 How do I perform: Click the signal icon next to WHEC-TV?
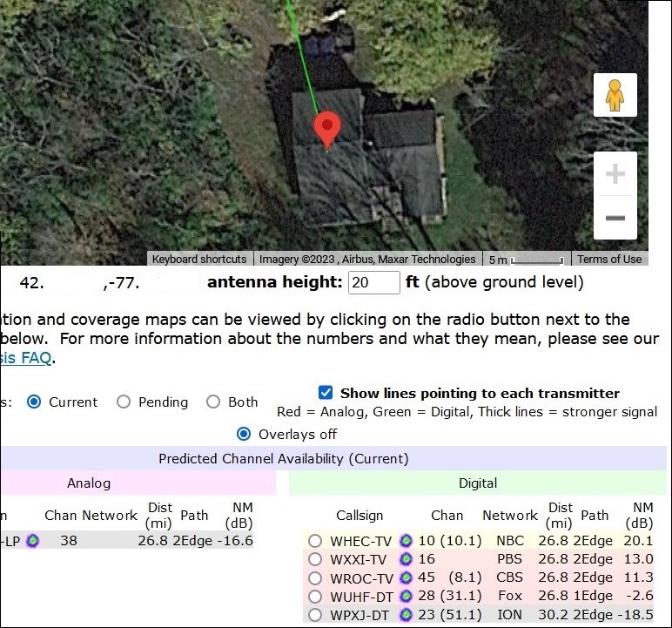pos(406,541)
